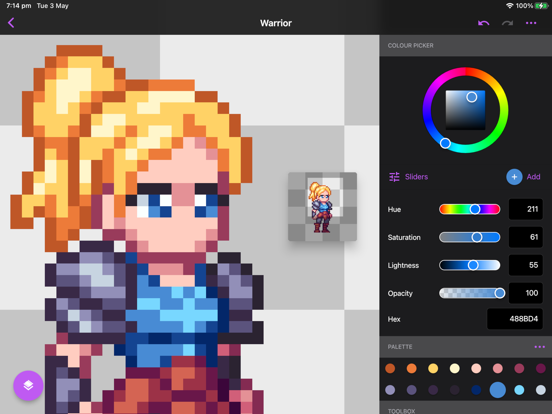The height and width of the screenshot is (414, 552).
Task: Click the Palette section header
Action: 466,347
